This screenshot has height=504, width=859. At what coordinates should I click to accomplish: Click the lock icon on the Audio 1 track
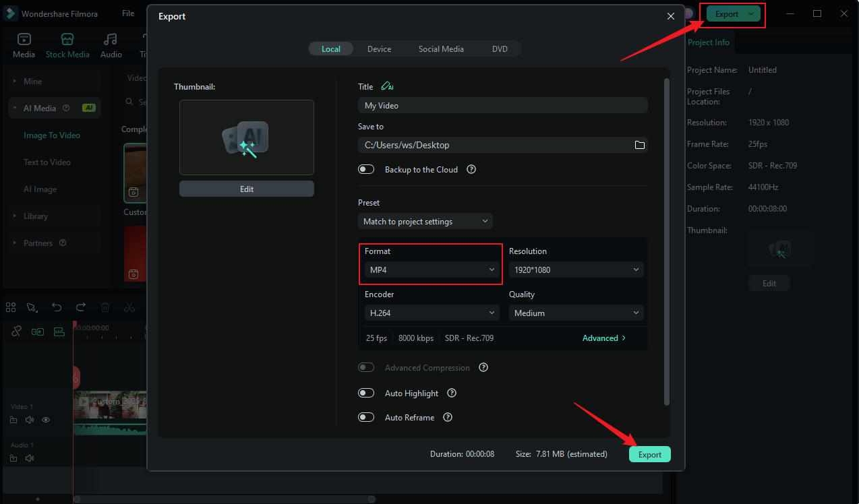pyautogui.click(x=13, y=458)
